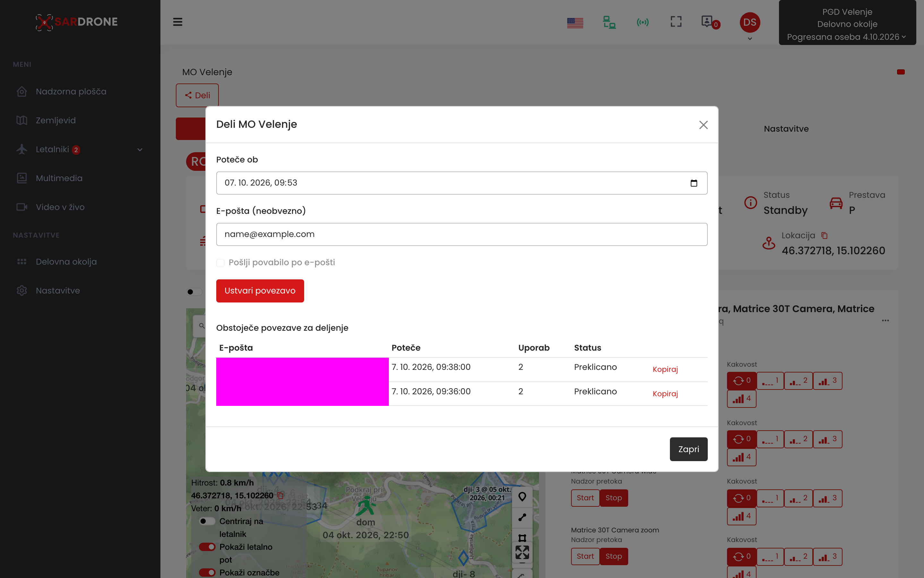This screenshot has height=578, width=924.
Task: Click the Zapri button
Action: [x=689, y=449]
